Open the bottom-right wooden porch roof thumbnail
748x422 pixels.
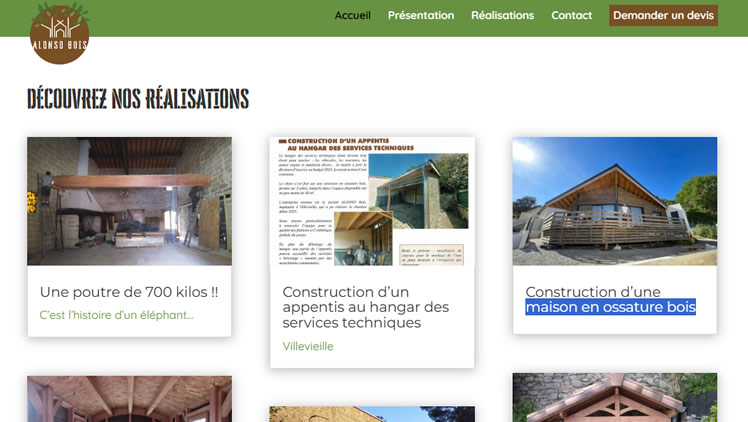coord(614,397)
